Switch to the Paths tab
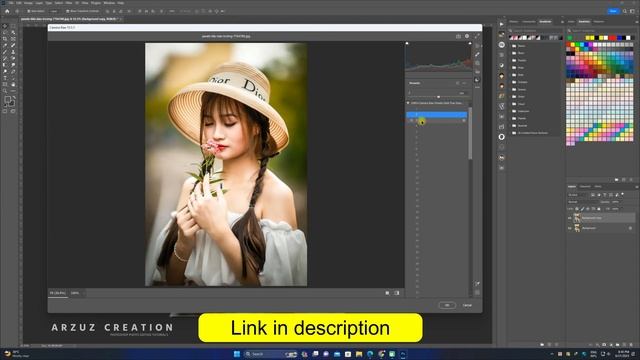 (x=598, y=187)
